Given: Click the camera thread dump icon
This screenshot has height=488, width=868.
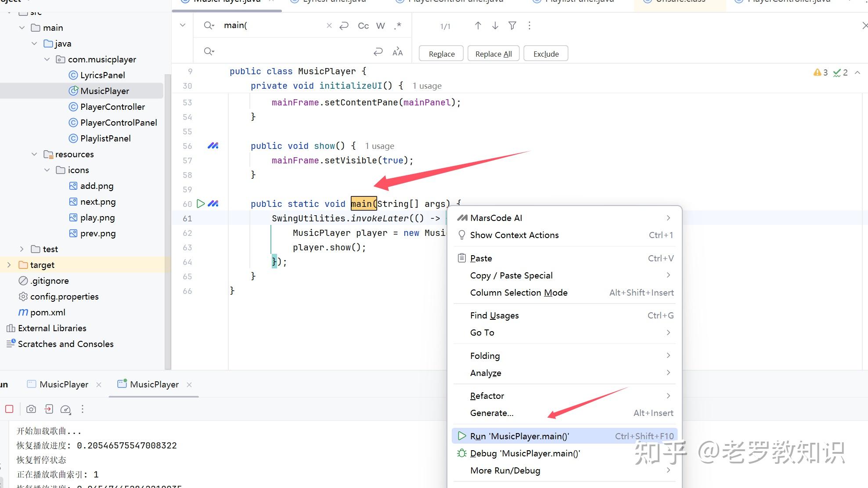Looking at the screenshot, I should pos(31,409).
